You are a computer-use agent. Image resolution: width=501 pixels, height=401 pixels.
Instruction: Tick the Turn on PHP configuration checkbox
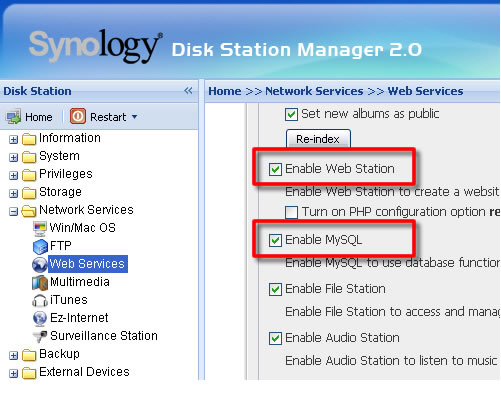pos(291,212)
